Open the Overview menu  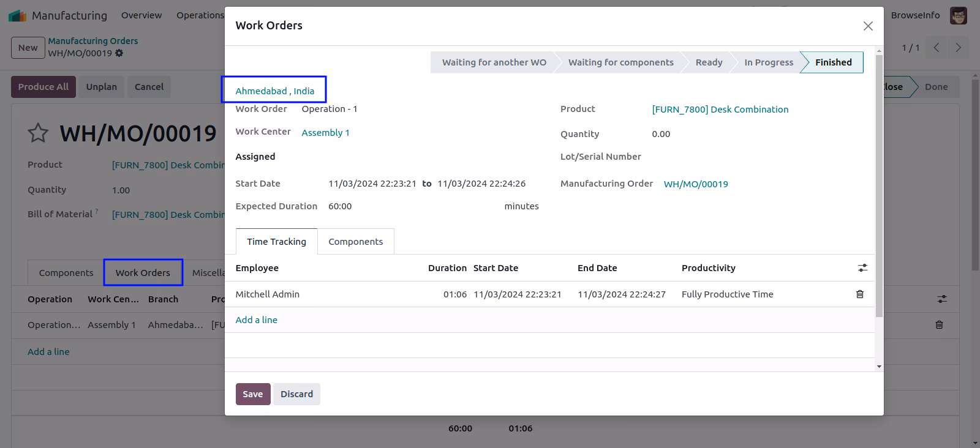point(141,15)
